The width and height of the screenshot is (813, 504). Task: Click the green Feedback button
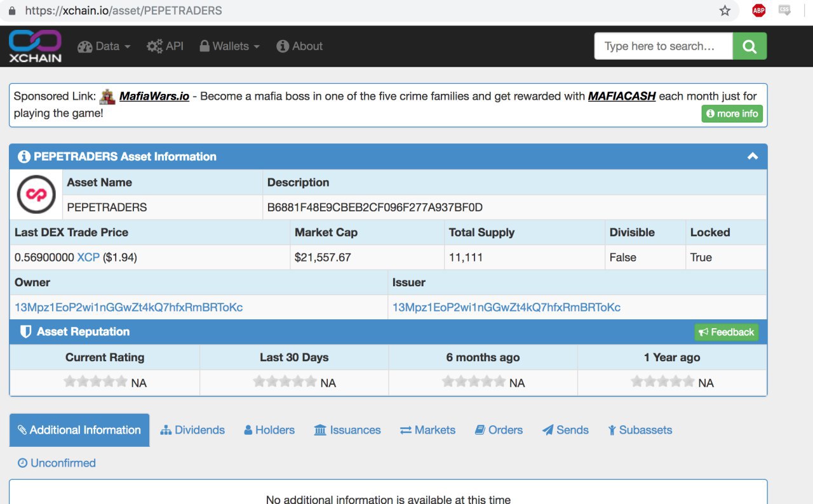click(x=727, y=332)
